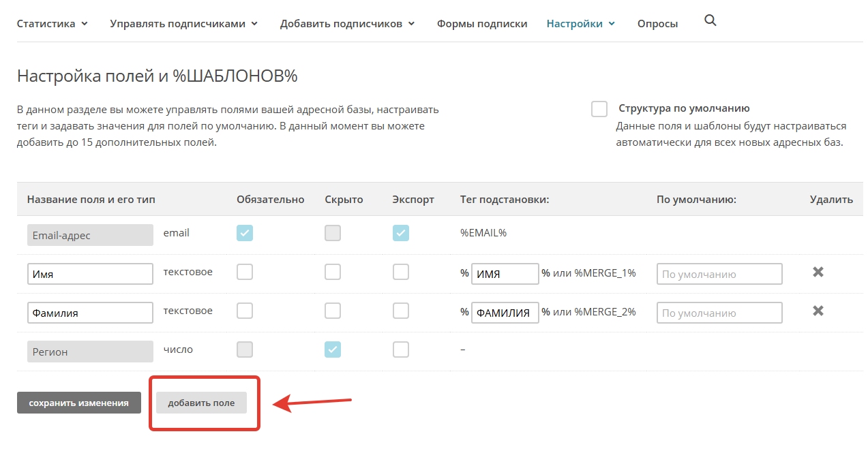Go to Формы подписки page
Viewport: 868px width, 451px height.
coord(482,24)
